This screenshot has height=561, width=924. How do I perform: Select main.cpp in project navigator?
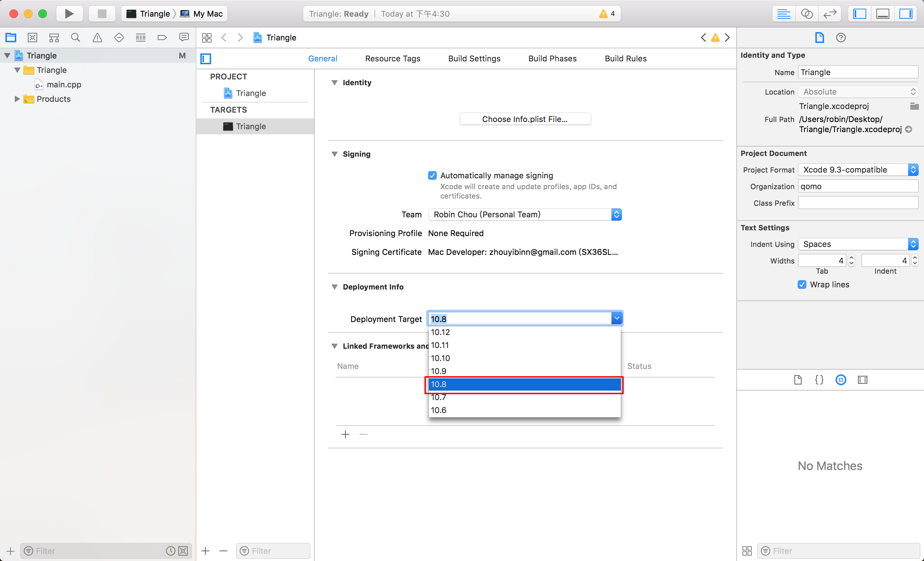pyautogui.click(x=64, y=85)
